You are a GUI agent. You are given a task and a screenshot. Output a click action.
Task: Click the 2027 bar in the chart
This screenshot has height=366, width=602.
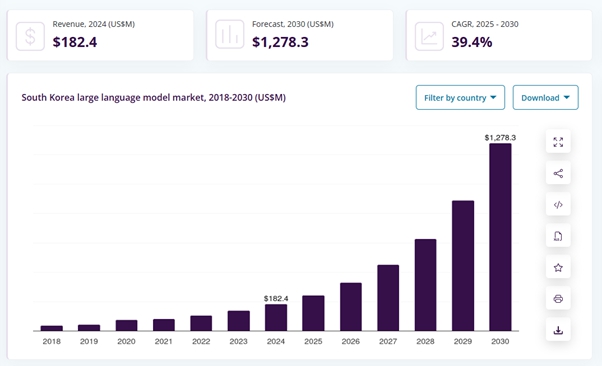click(x=388, y=298)
